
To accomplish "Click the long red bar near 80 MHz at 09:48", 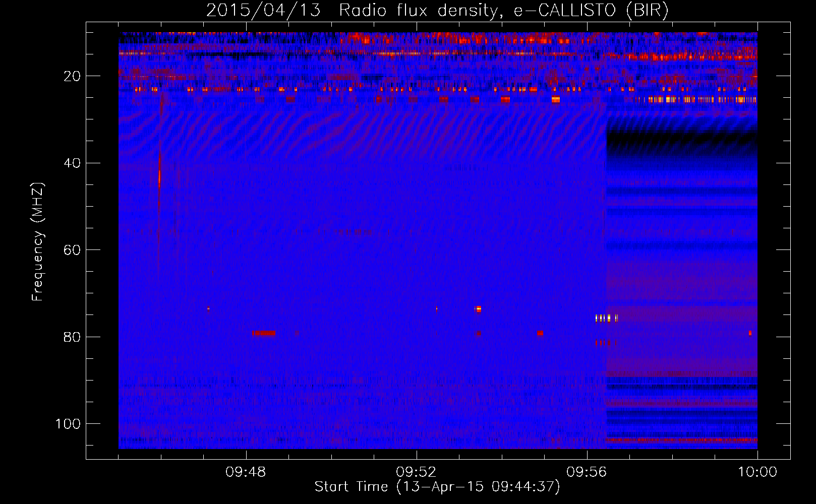I will (264, 333).
